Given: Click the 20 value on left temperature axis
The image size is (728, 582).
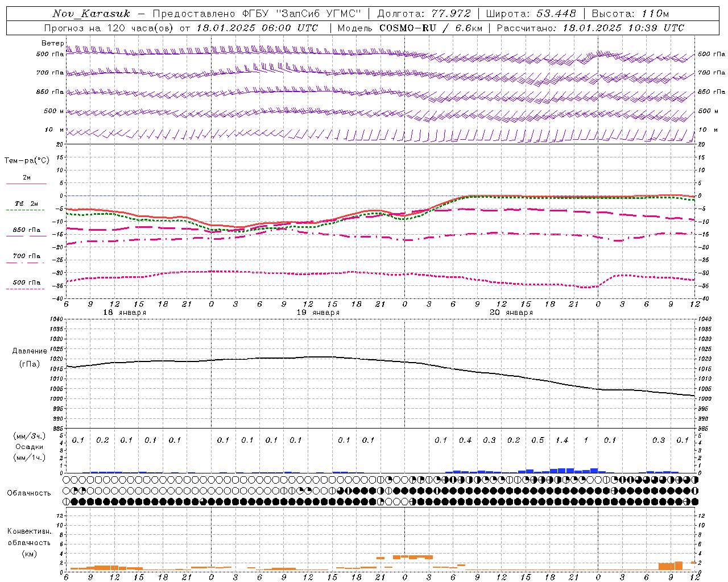Looking at the screenshot, I should click(x=60, y=144).
